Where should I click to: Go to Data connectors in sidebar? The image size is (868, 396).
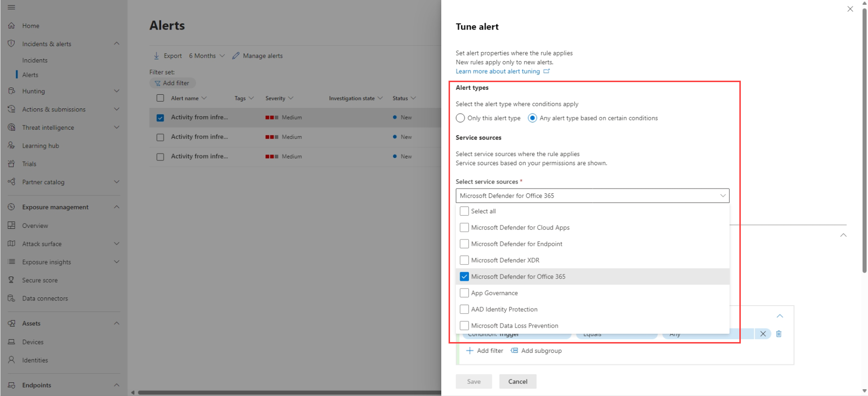(45, 298)
